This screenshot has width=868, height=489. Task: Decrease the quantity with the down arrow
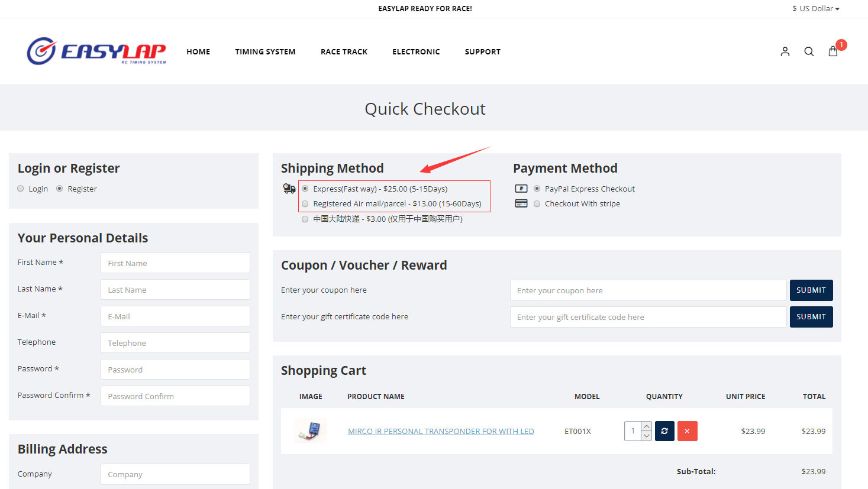click(647, 436)
